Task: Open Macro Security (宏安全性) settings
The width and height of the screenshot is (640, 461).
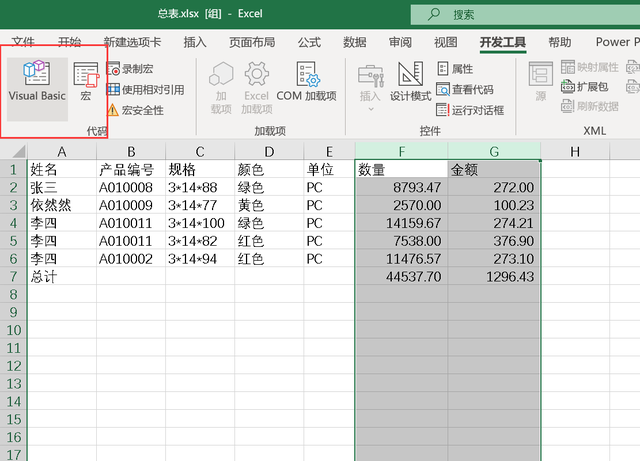Action: click(x=136, y=110)
